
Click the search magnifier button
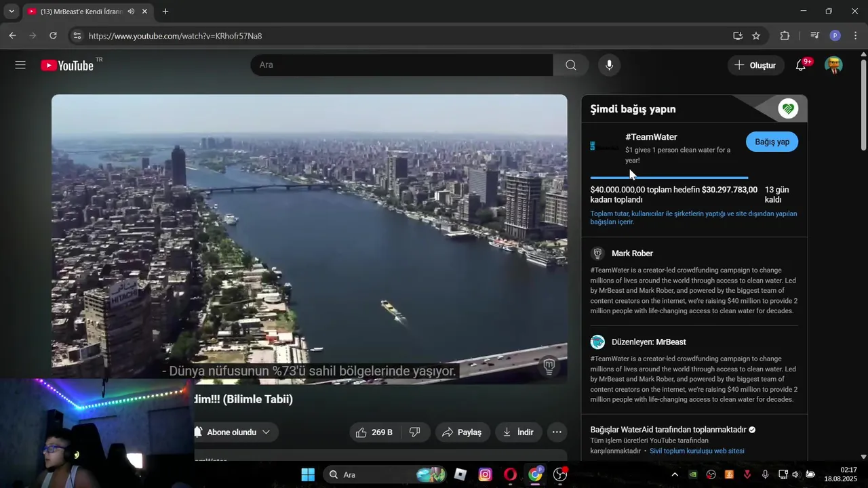click(571, 65)
